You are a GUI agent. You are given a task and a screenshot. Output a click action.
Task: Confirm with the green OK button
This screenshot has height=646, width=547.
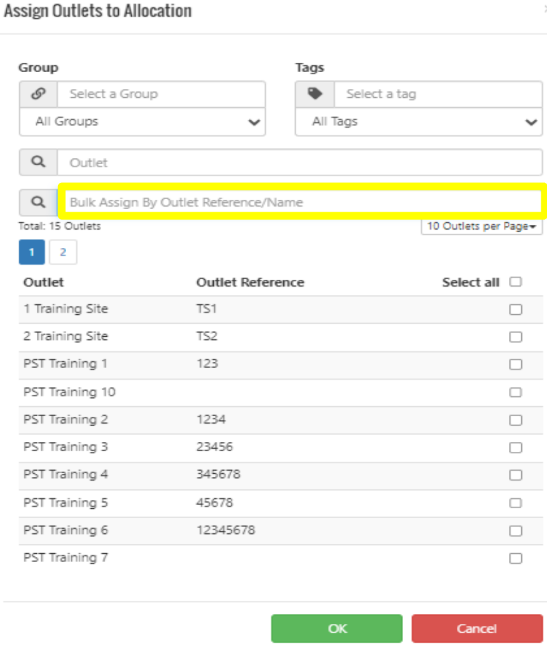337,628
